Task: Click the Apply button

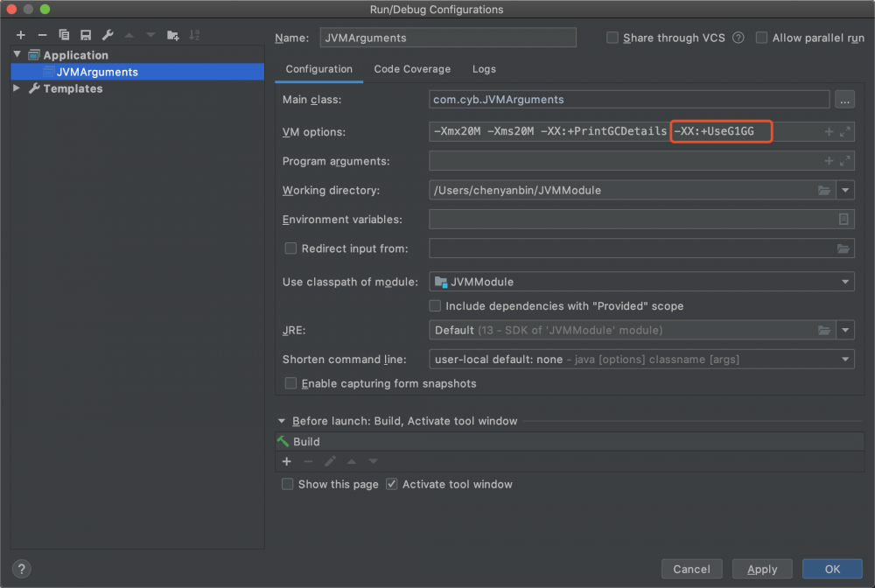Action: click(762, 569)
